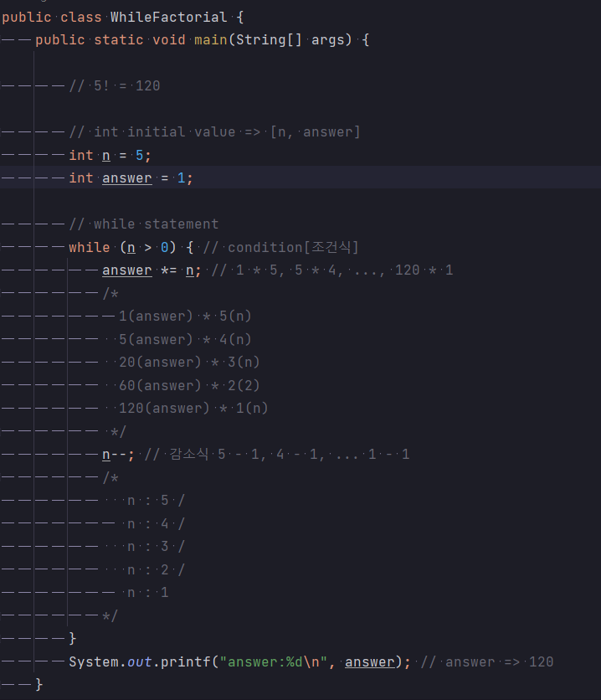Click the comment 'int initial value => [n, answer]'
The image size is (601, 700).
click(x=214, y=132)
